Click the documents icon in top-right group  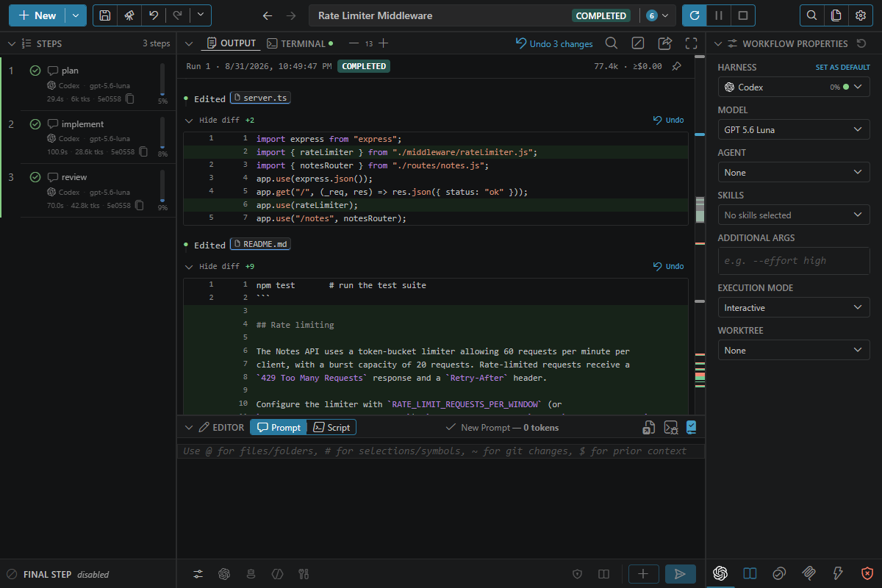(836, 15)
